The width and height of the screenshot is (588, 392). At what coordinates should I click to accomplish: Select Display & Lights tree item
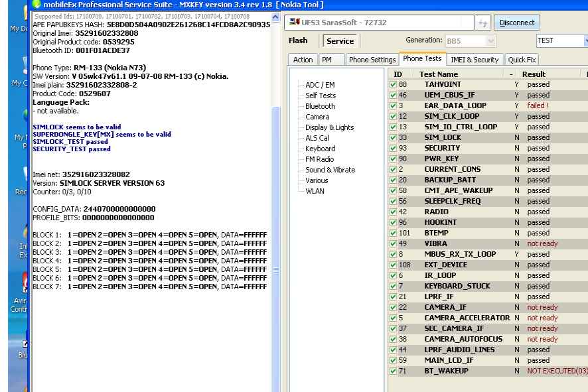pyautogui.click(x=329, y=127)
